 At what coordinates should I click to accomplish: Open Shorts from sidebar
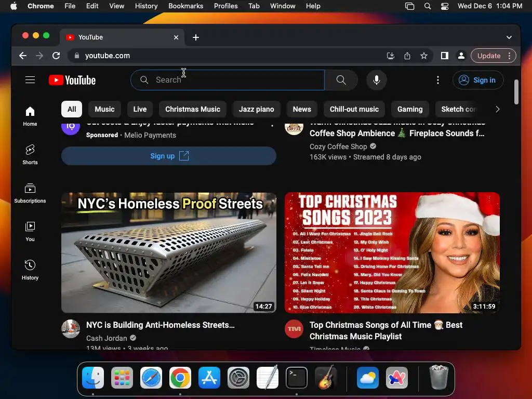coord(30,155)
